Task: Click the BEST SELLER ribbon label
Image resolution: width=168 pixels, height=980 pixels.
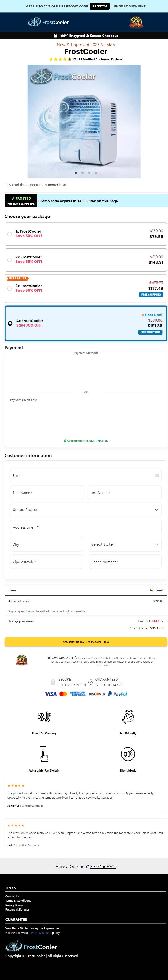Action: tap(17, 279)
